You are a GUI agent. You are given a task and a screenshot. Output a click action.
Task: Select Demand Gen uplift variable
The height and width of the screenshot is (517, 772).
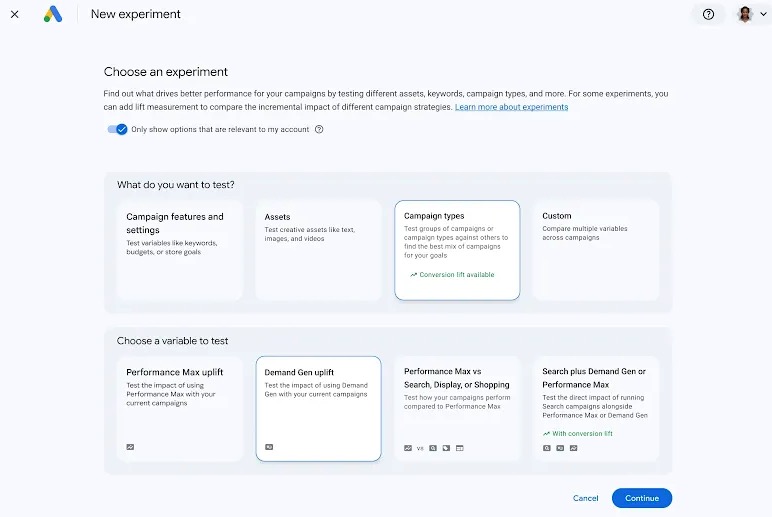tap(319, 409)
